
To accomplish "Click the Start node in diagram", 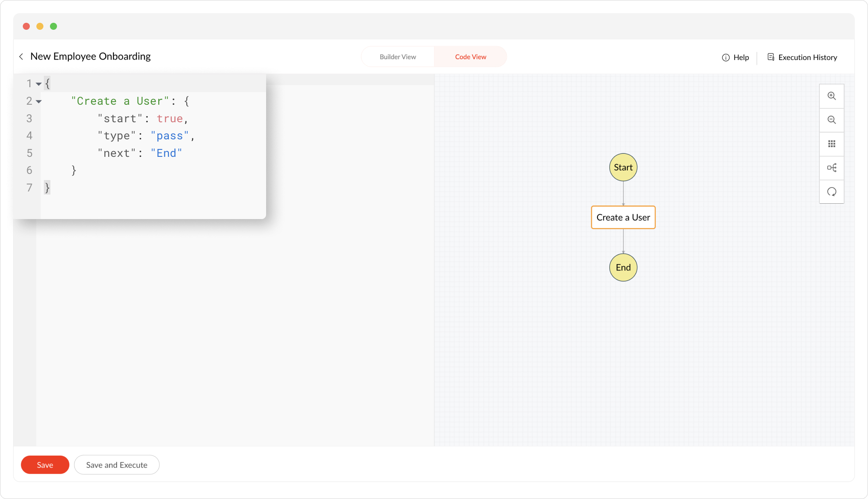I will (623, 167).
